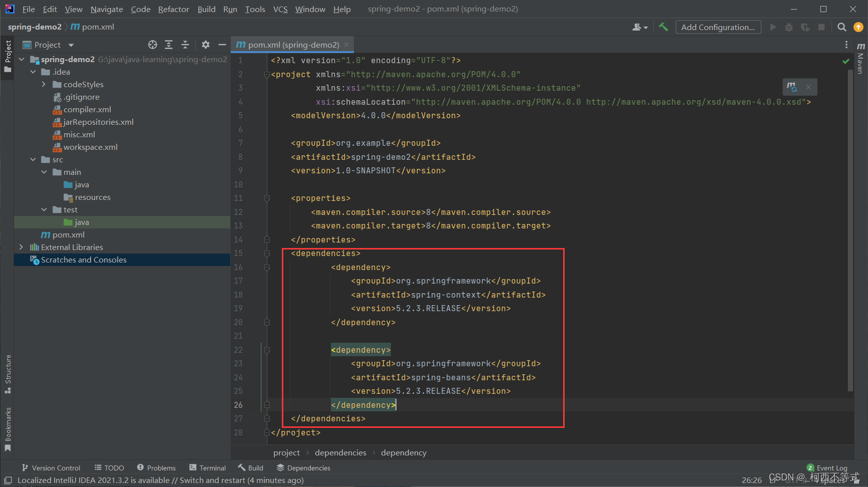Image resolution: width=868 pixels, height=487 pixels.
Task: Close the pom.xml editor tab
Action: coord(346,45)
